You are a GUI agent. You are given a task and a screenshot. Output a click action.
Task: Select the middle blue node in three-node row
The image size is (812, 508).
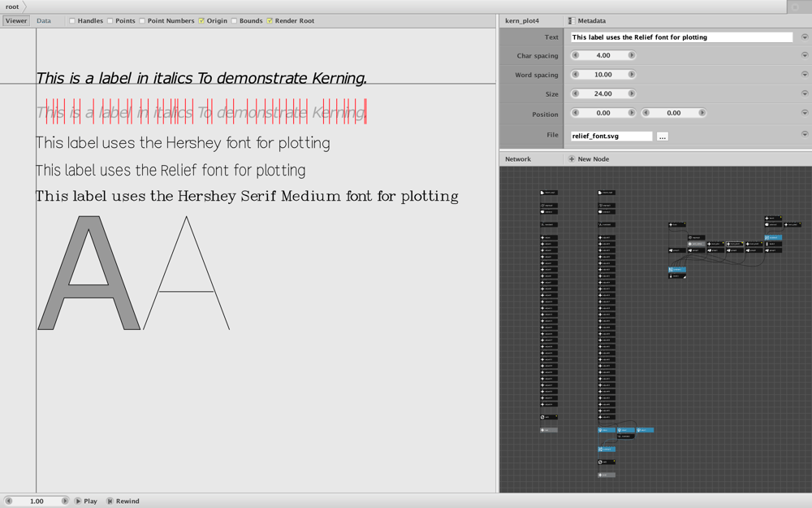(626, 430)
